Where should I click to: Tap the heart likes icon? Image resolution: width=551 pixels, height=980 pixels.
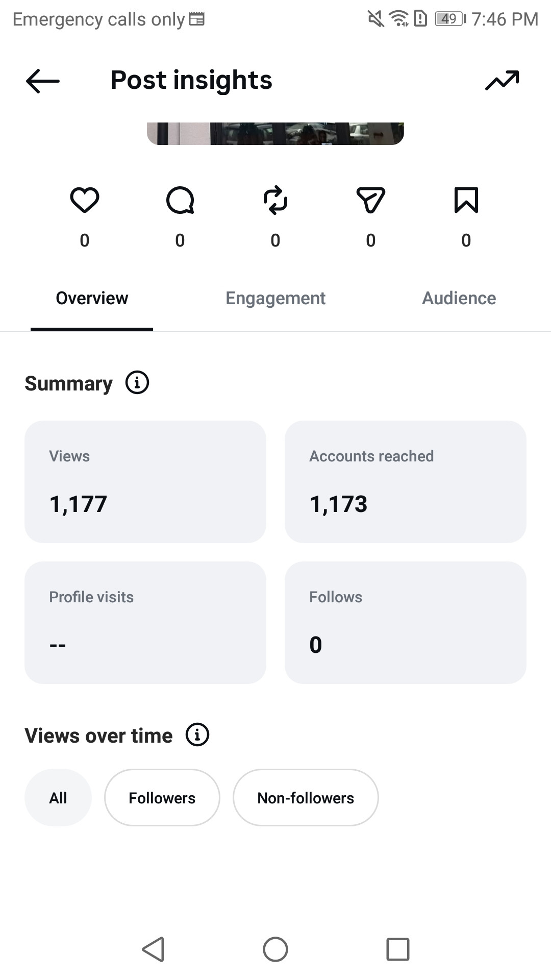click(x=85, y=200)
